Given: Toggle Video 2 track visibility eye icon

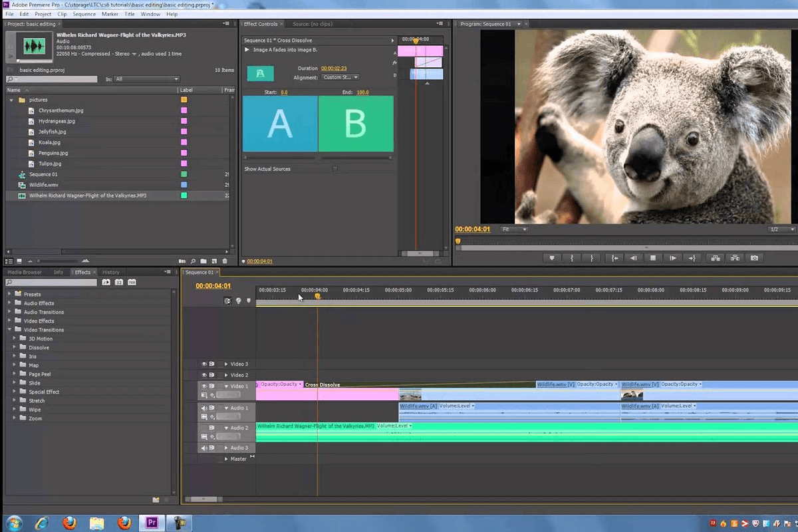Looking at the screenshot, I should [203, 375].
